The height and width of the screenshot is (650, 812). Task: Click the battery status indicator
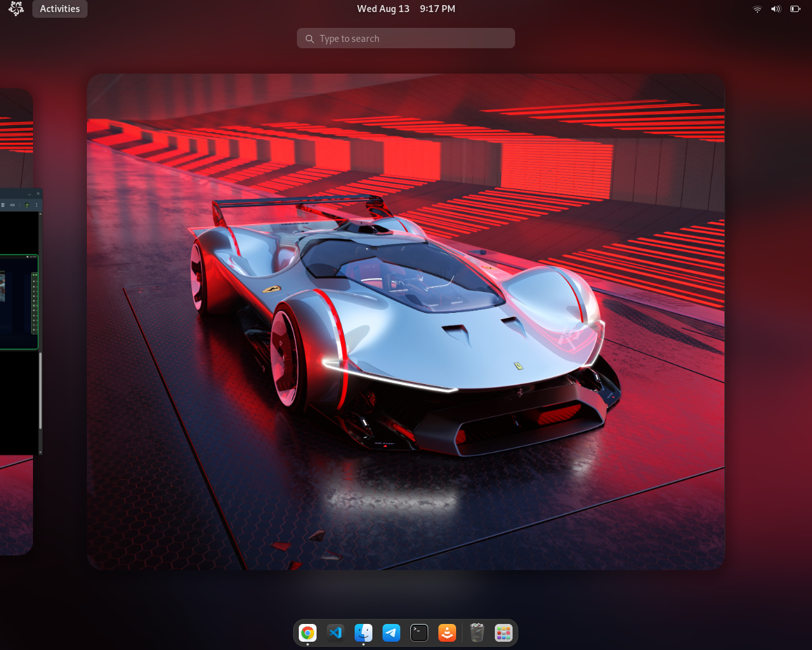(x=794, y=8)
